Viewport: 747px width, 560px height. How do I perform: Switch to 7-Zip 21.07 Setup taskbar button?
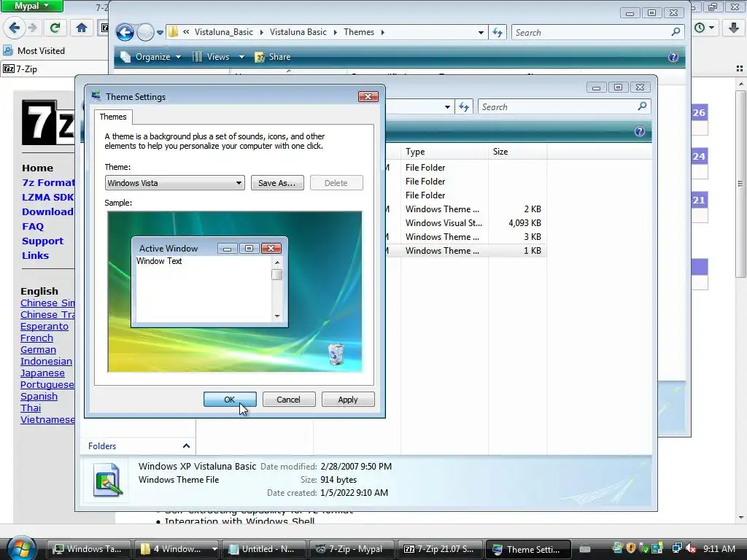click(440, 548)
